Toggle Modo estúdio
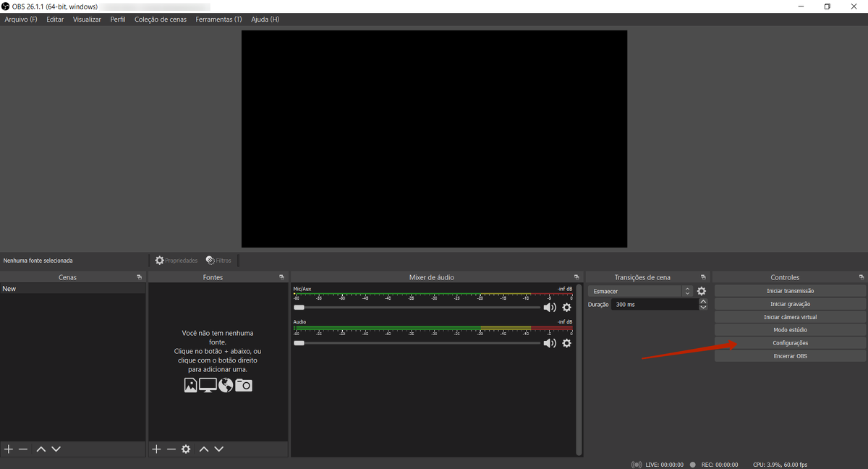Screen dimensions: 868x469 coord(790,330)
